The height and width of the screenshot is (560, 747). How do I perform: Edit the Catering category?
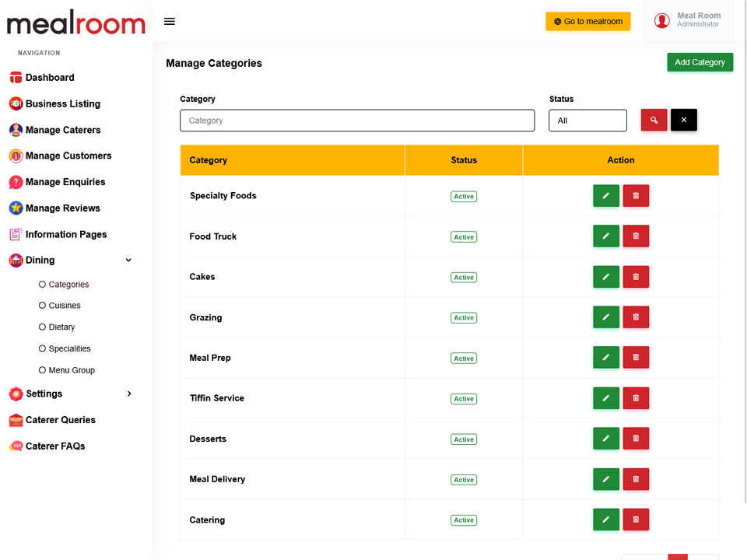point(606,520)
